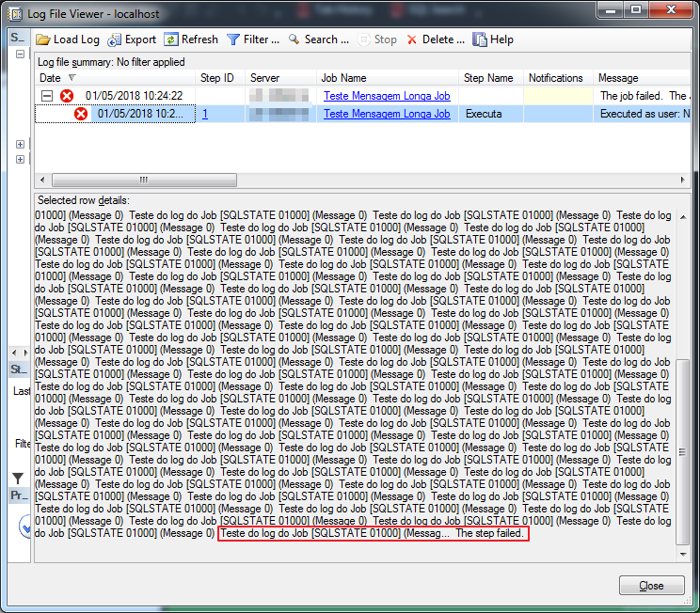Collapse the top tree node in left pane
The width and height of the screenshot is (700, 613).
pos(20,55)
